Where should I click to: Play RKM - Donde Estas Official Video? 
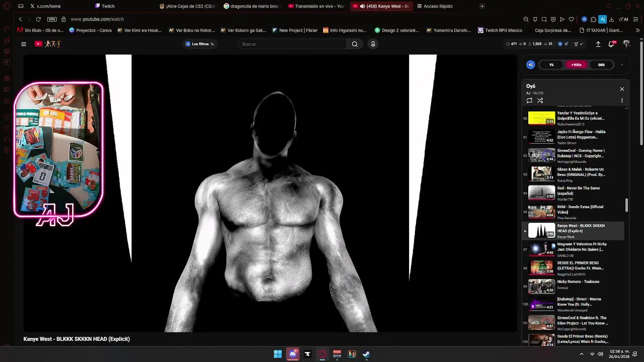click(573, 212)
